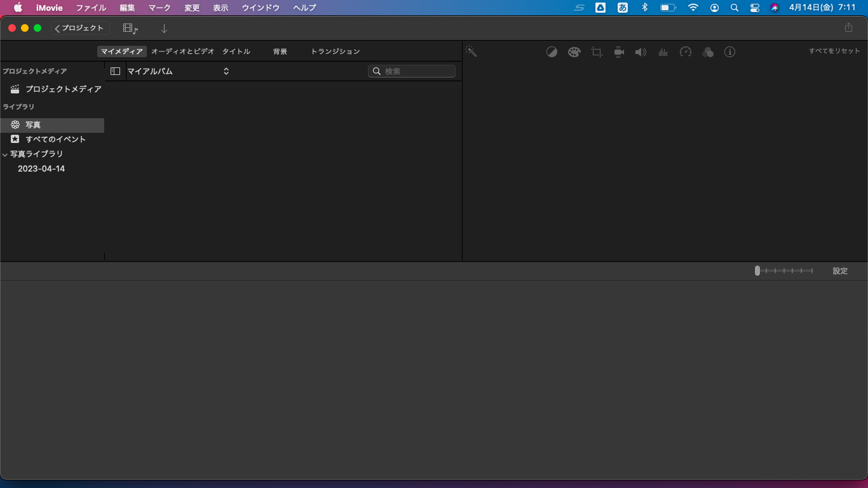Show clip information icon
The image size is (868, 488).
point(729,52)
